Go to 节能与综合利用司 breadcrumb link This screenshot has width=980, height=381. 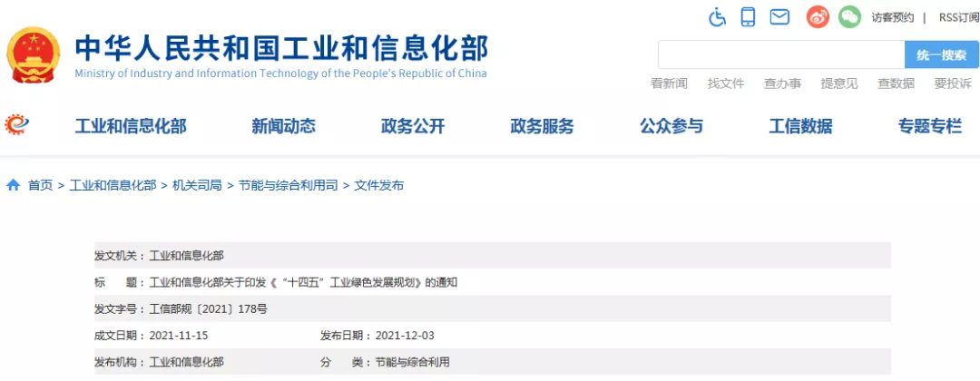click(x=289, y=185)
